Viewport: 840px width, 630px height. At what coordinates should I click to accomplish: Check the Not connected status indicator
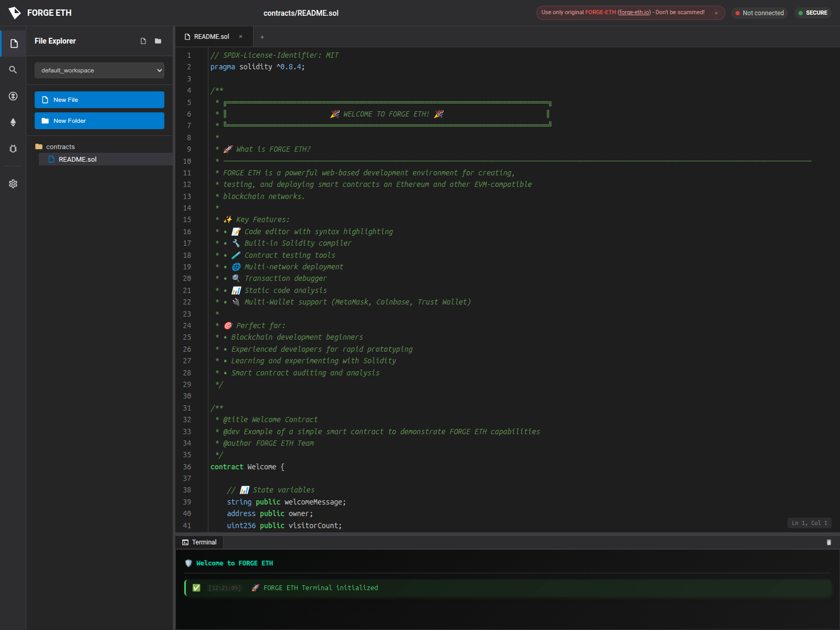[760, 13]
